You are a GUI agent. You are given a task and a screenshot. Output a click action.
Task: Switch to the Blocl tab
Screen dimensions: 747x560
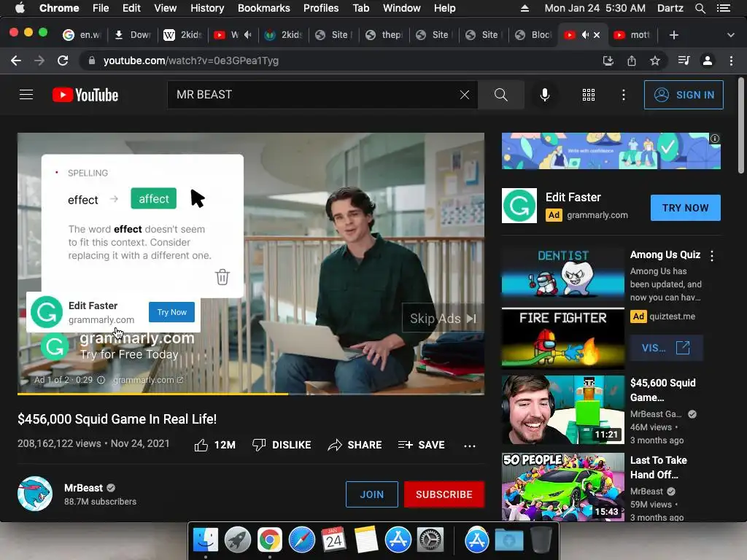[533, 35]
